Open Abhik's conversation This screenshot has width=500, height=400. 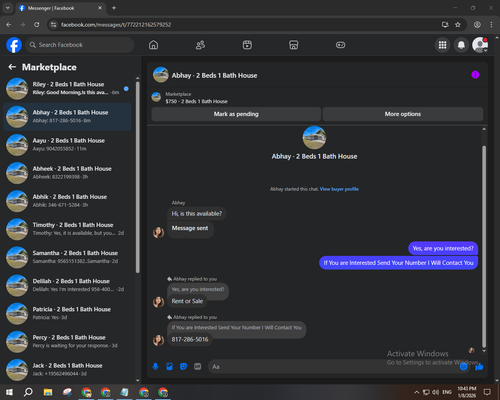click(68, 201)
